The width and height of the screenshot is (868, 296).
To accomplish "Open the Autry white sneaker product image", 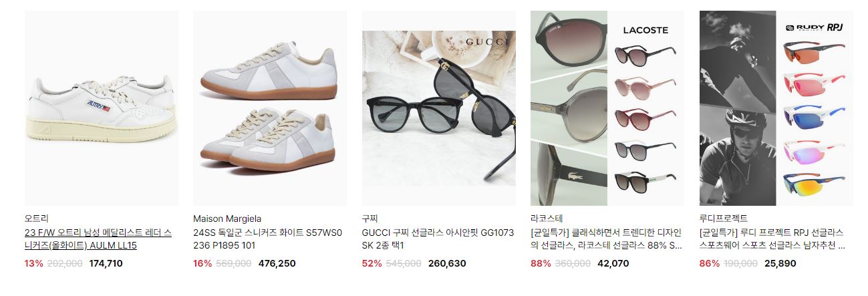I will [102, 108].
